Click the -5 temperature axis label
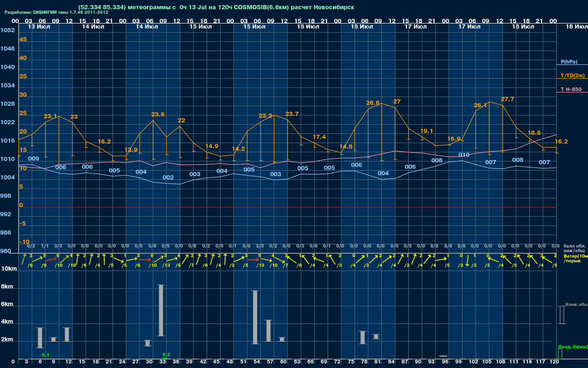Screen dimensions: 588x368 pyautogui.click(x=23, y=224)
